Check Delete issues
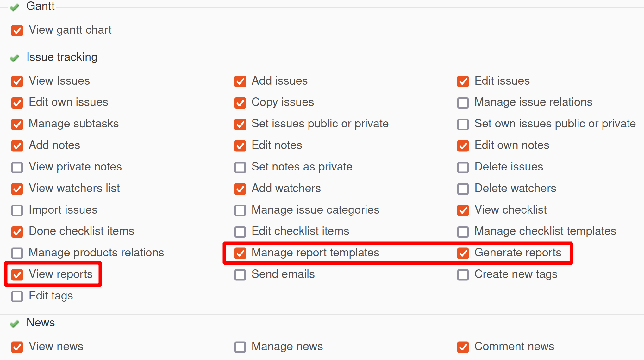 [463, 167]
